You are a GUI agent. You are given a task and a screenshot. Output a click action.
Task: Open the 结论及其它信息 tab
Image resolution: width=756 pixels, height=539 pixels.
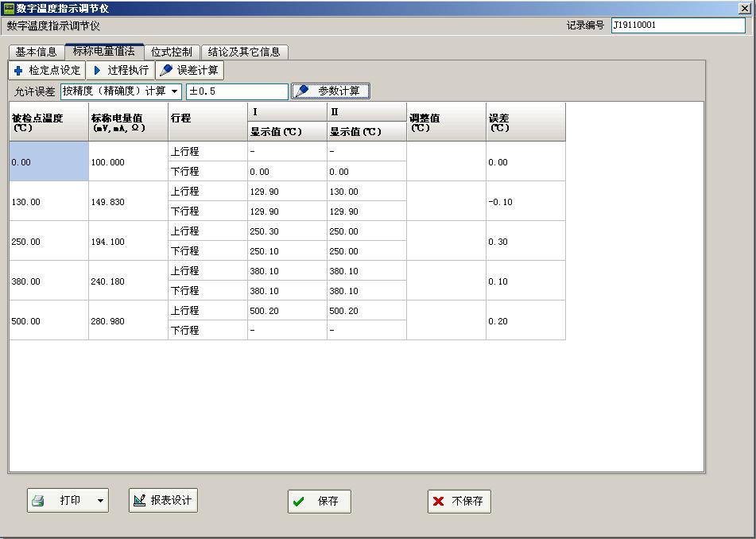tap(244, 52)
